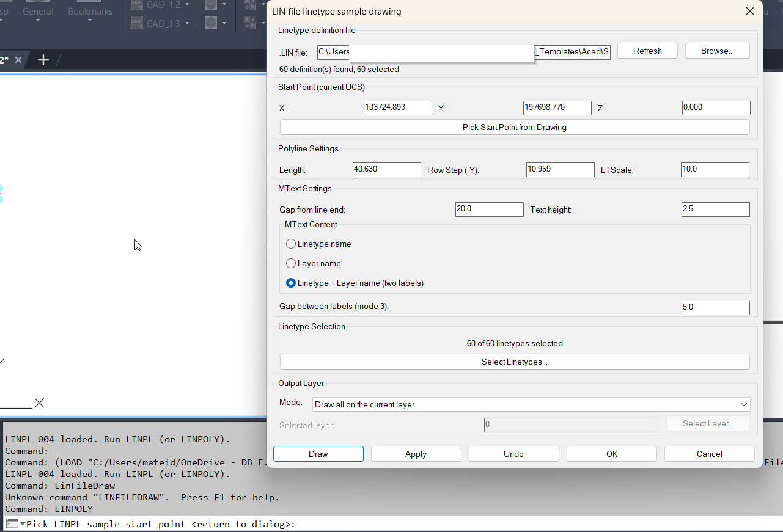Close the current drawing tab with its X
This screenshot has width=783, height=532.
(18, 60)
